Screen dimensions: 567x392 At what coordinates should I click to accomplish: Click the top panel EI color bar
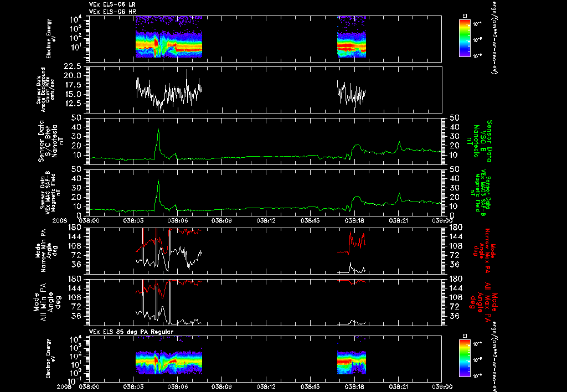pyautogui.click(x=465, y=38)
